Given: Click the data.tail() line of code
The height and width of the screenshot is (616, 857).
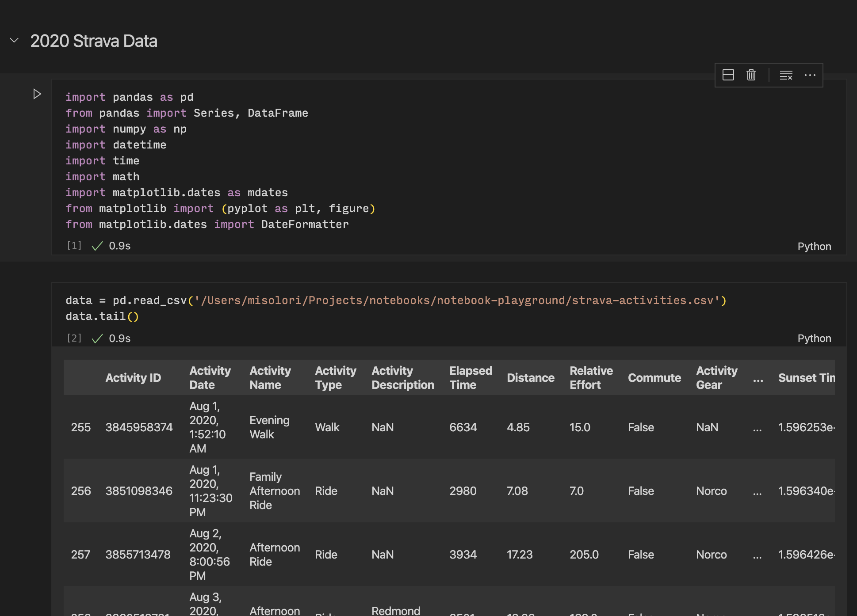Looking at the screenshot, I should pos(102,316).
